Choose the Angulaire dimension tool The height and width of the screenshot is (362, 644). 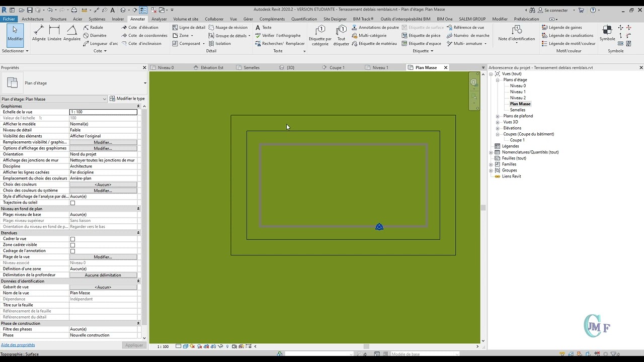(x=72, y=33)
